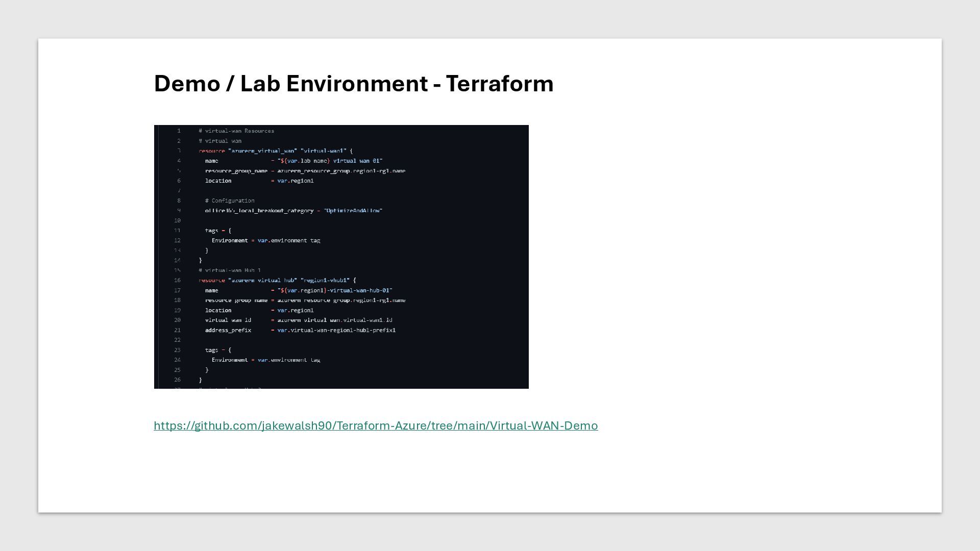Click the slide title 'Demo / Lab Environment - Terraform'

[354, 84]
